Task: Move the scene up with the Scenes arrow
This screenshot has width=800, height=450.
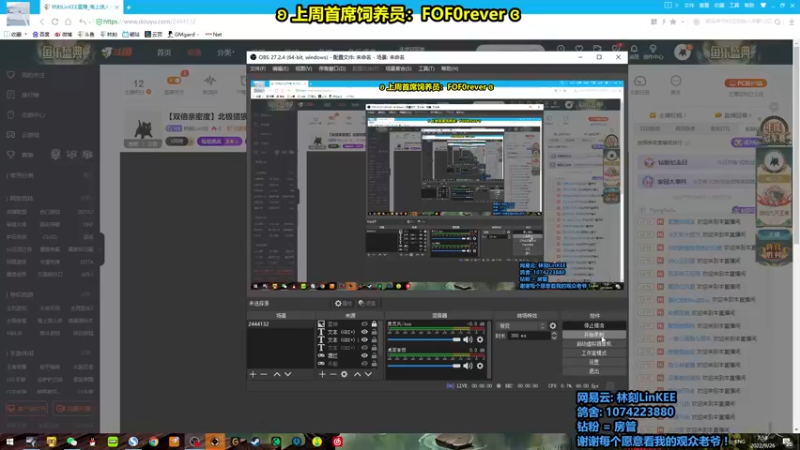Action: [x=277, y=374]
